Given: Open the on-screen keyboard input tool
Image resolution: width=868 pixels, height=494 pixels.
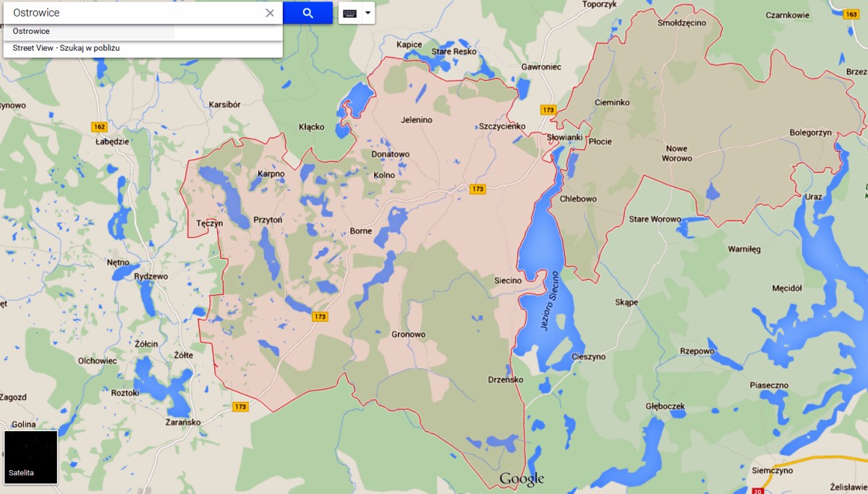Looking at the screenshot, I should coord(349,13).
